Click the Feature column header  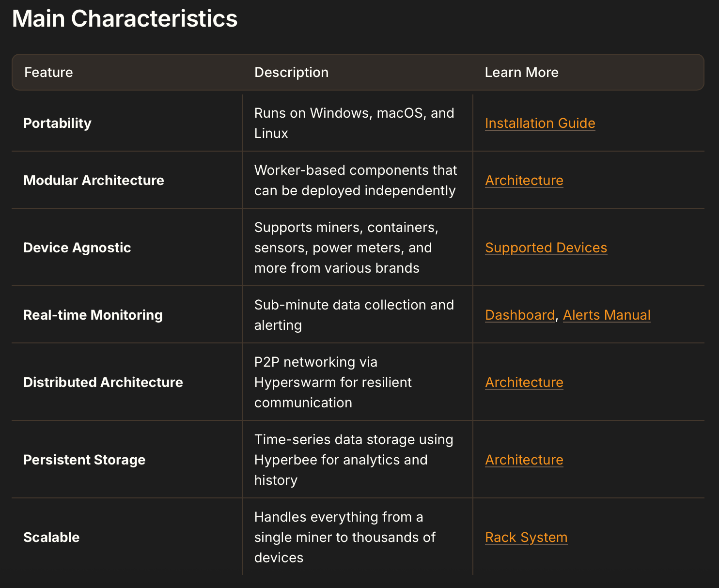point(48,72)
